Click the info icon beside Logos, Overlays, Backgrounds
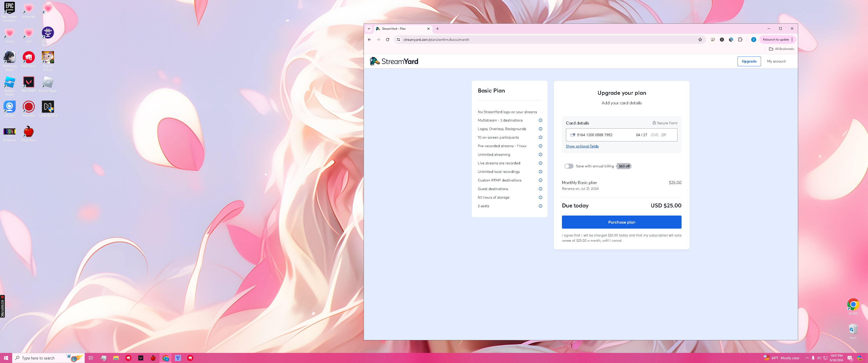 pos(540,129)
